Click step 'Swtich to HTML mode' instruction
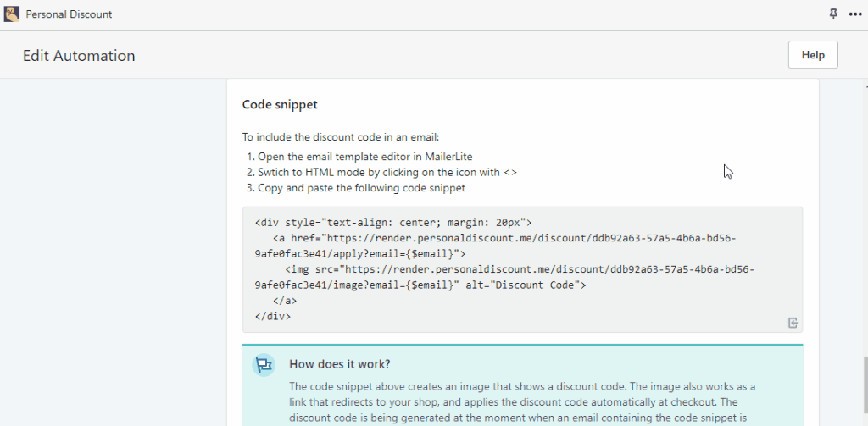868x426 pixels. click(x=387, y=172)
